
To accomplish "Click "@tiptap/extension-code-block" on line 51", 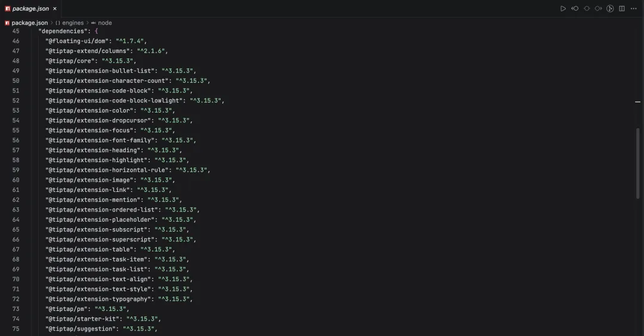I will tap(100, 91).
